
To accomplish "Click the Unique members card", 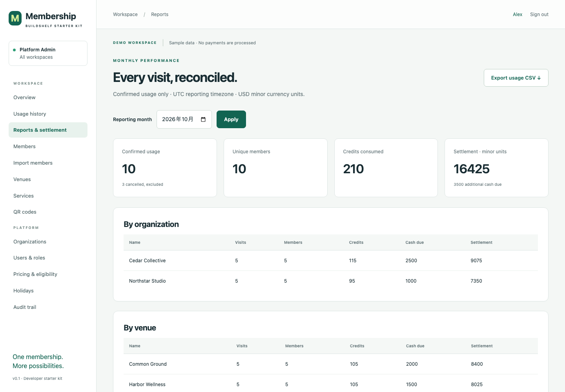I will pos(275,168).
